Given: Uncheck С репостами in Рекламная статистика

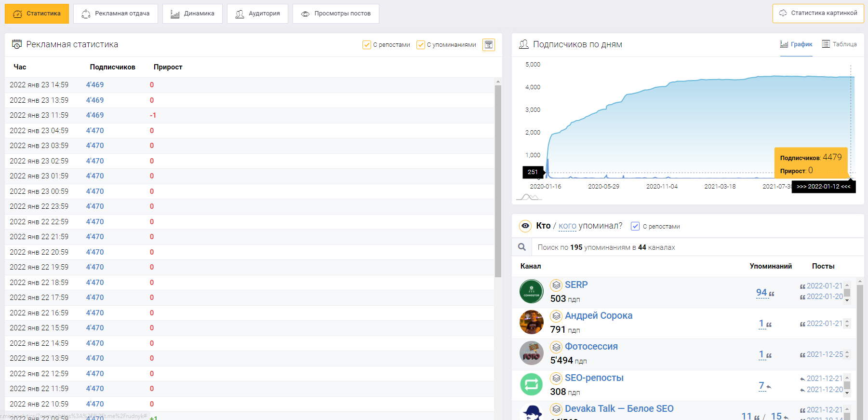Looking at the screenshot, I should pos(367,45).
